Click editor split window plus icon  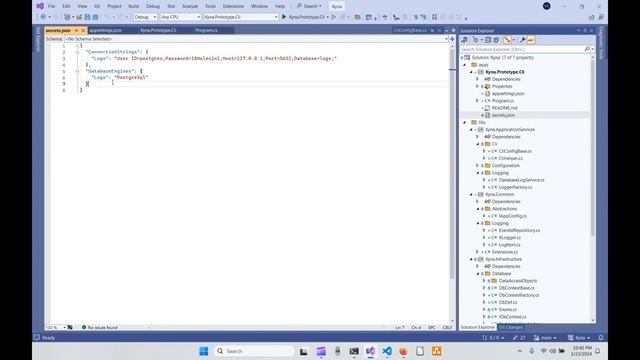(452, 39)
